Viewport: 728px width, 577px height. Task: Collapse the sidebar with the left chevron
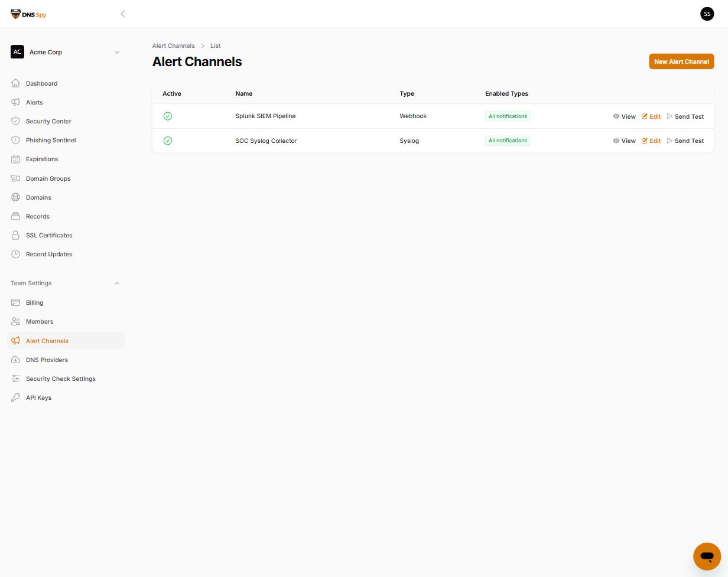pos(123,14)
